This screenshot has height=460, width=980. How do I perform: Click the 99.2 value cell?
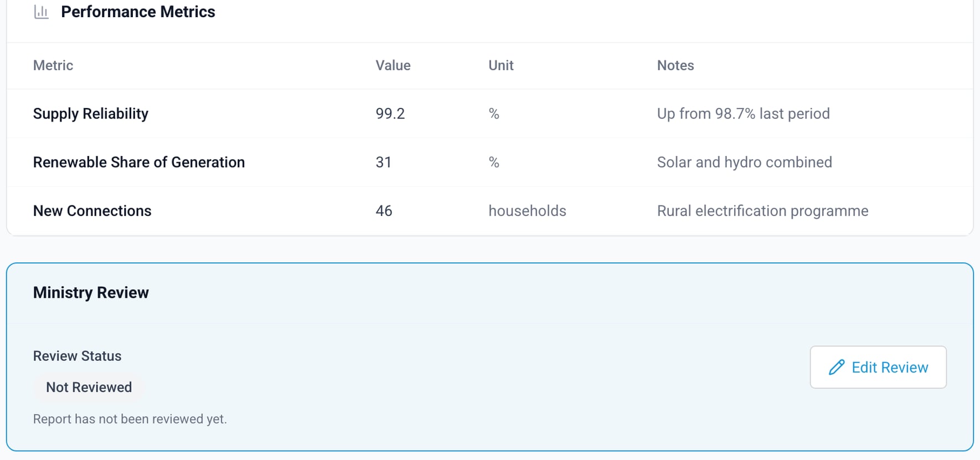390,113
